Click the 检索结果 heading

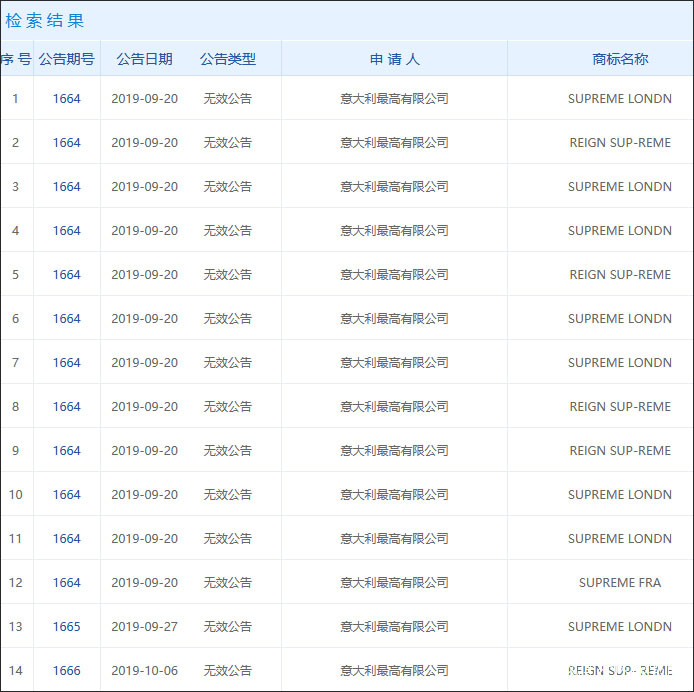(45, 20)
